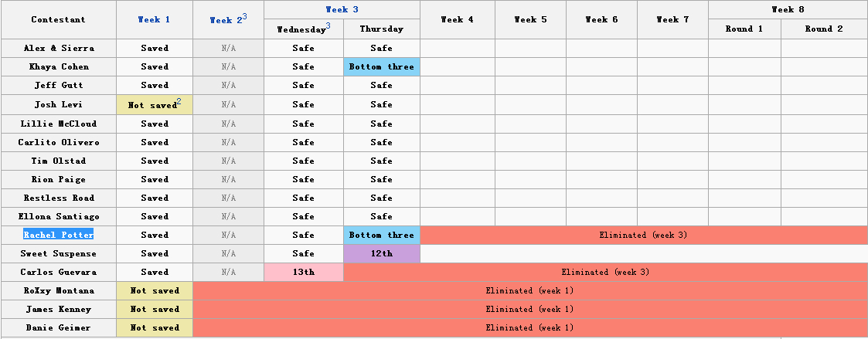868x339 pixels.
Task: Click Khaya Cohen's blue Bottom three cell
Action: (381, 66)
